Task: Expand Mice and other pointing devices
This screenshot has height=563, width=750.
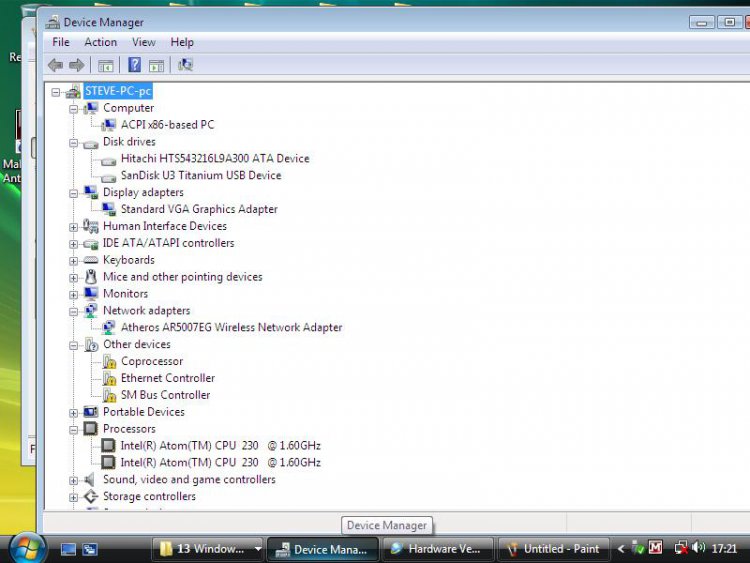Action: (x=73, y=278)
